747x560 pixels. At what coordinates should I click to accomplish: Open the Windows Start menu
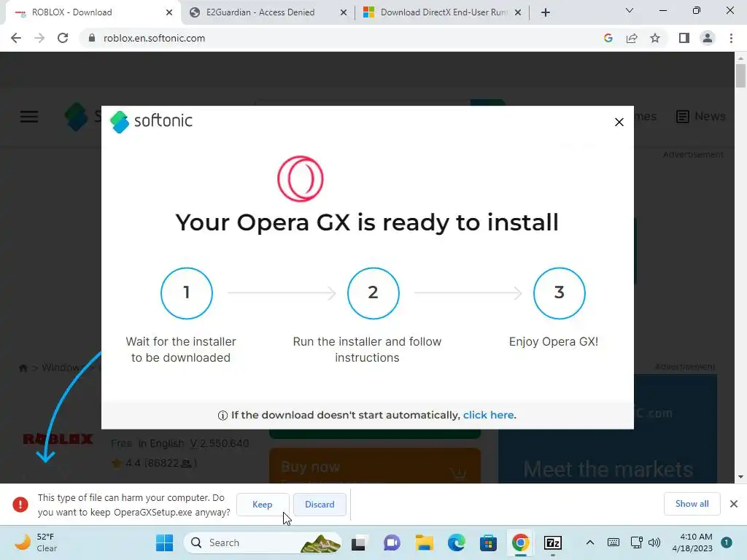[x=164, y=542]
